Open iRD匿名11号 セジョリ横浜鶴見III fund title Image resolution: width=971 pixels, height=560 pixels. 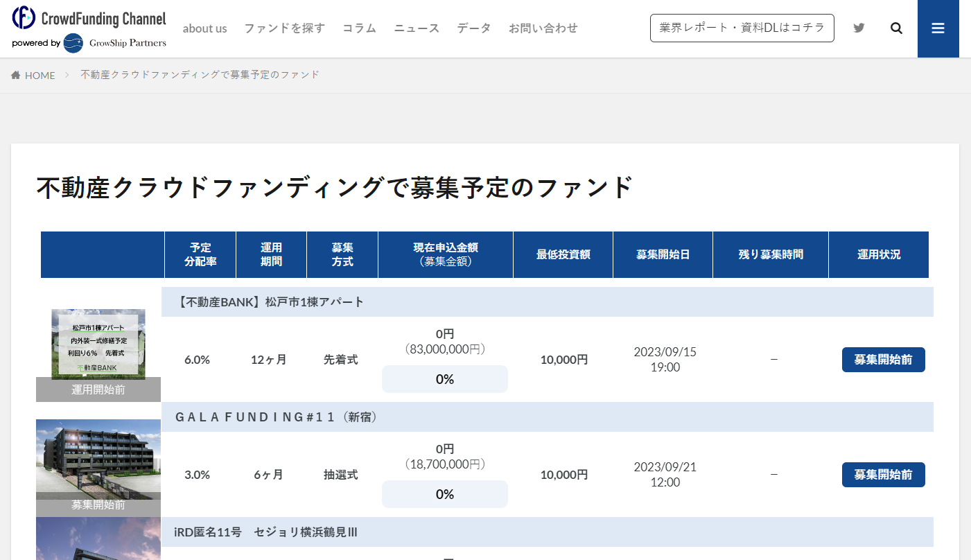pyautogui.click(x=265, y=532)
